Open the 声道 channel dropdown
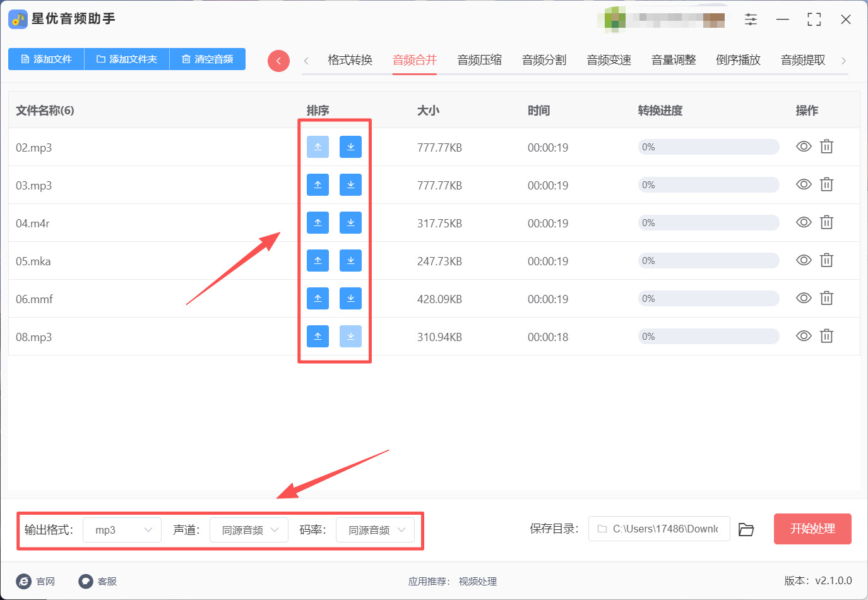Screen dimensions: 868x600 [x=249, y=530]
